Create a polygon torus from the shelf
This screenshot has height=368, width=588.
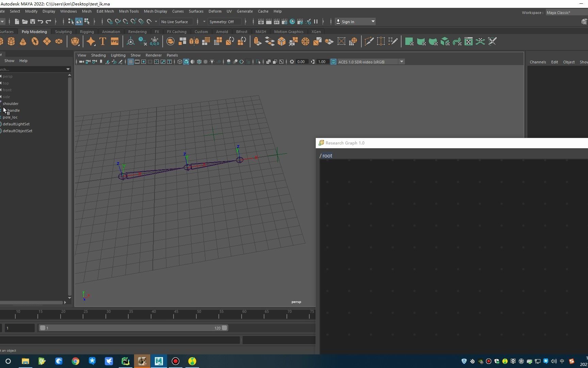tap(35, 42)
